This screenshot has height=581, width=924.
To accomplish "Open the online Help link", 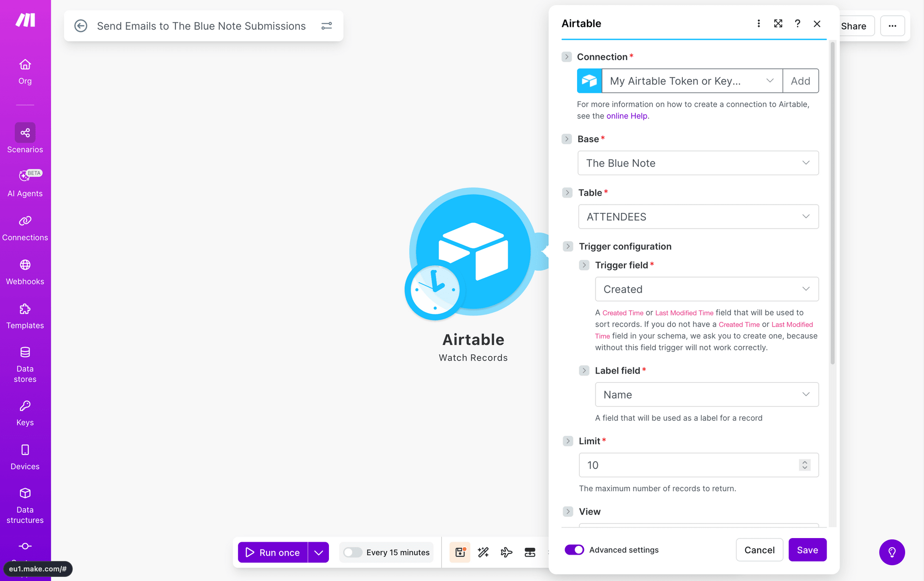I will pyautogui.click(x=627, y=116).
